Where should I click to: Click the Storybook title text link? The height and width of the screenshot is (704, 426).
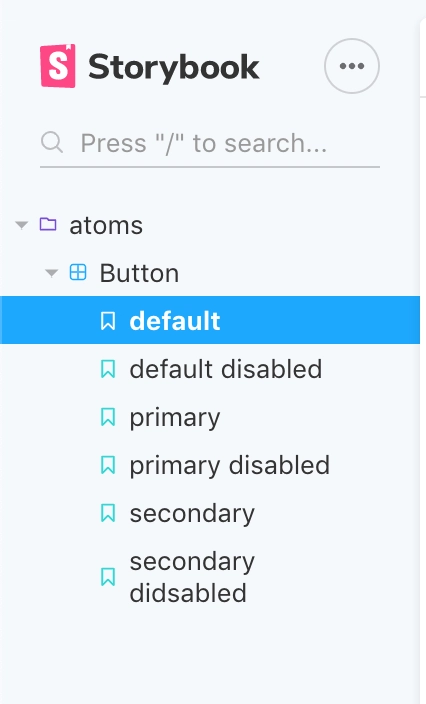click(x=174, y=67)
